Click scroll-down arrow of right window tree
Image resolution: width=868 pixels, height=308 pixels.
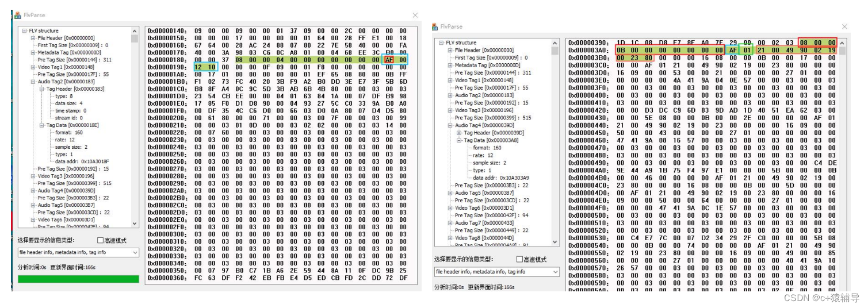[x=555, y=243]
